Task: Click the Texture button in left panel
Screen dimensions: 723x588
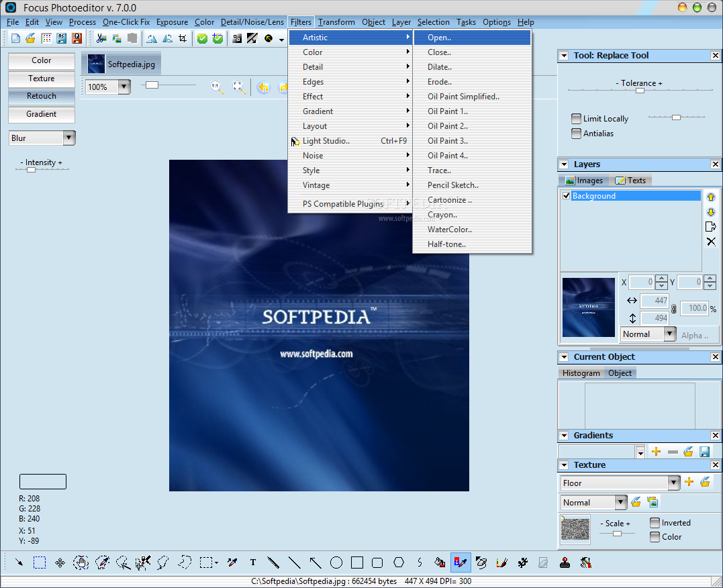Action: (x=42, y=79)
